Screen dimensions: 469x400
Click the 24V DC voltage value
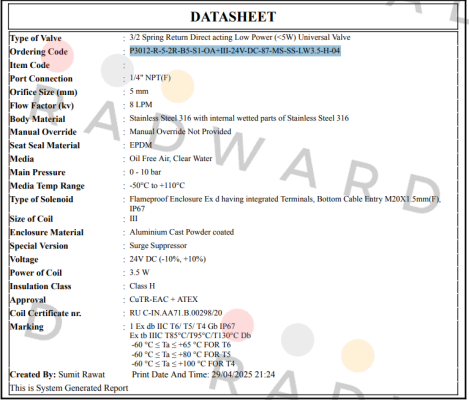click(x=168, y=259)
